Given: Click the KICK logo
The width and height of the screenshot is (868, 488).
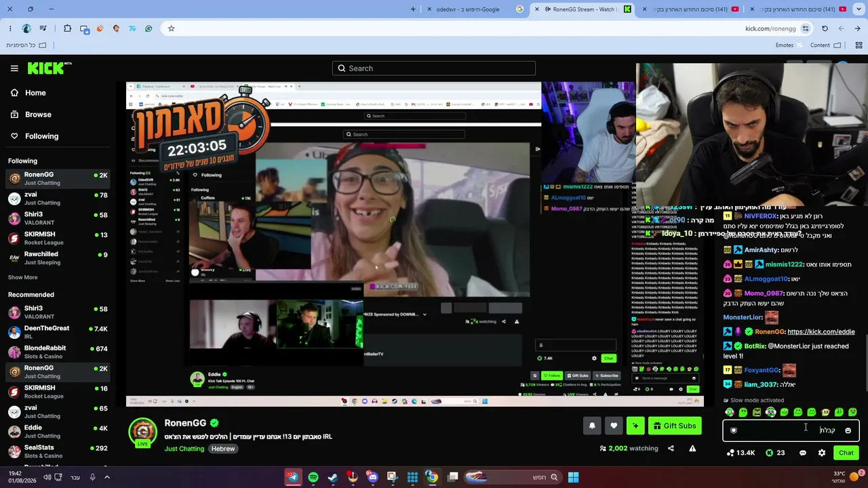Looking at the screenshot, I should pos(50,68).
